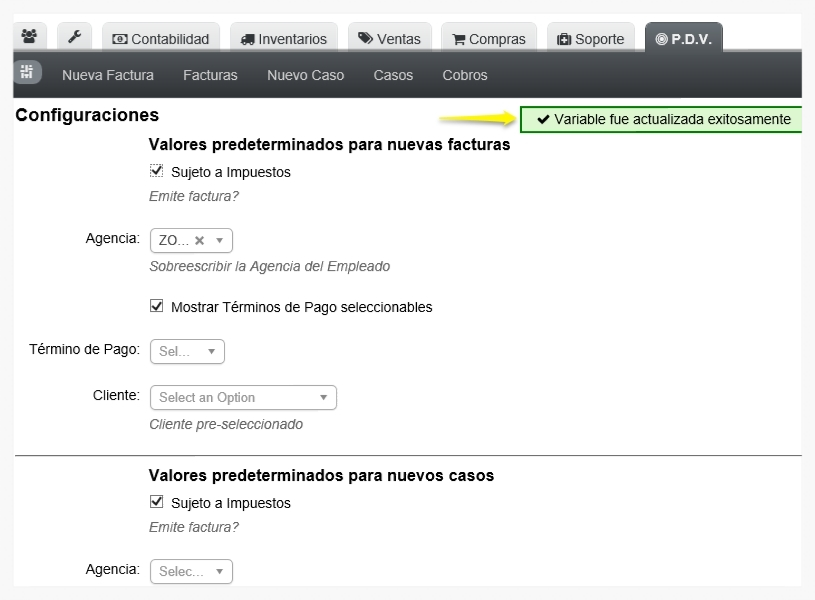Click 'Valores predeterminados para nuevas facturas' heading
The height and width of the screenshot is (600, 815).
pos(330,144)
